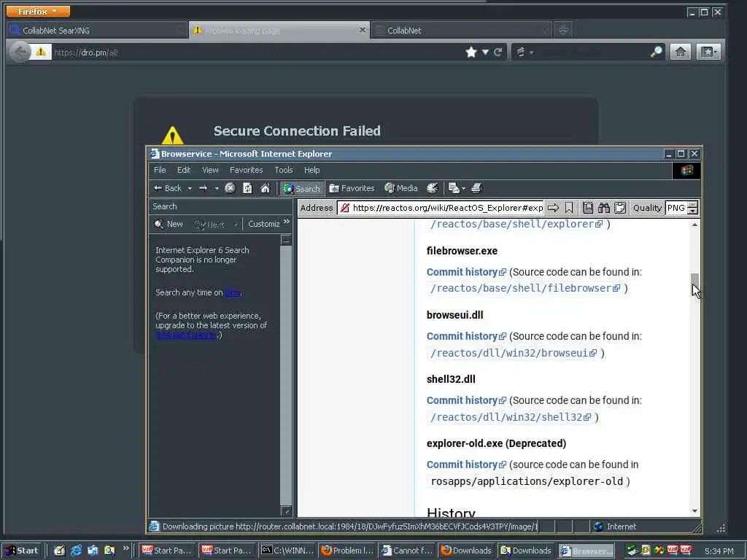Open IE File menu

pyautogui.click(x=160, y=170)
